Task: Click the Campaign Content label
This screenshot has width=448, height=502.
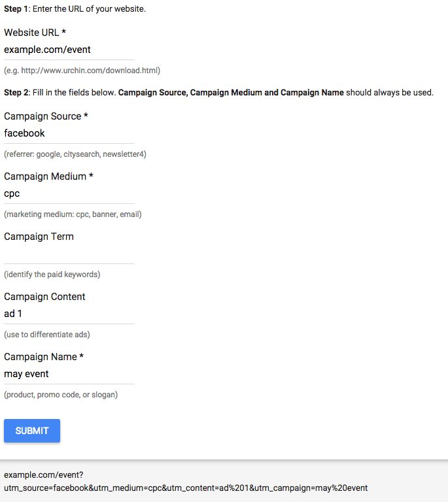Action: [x=44, y=296]
